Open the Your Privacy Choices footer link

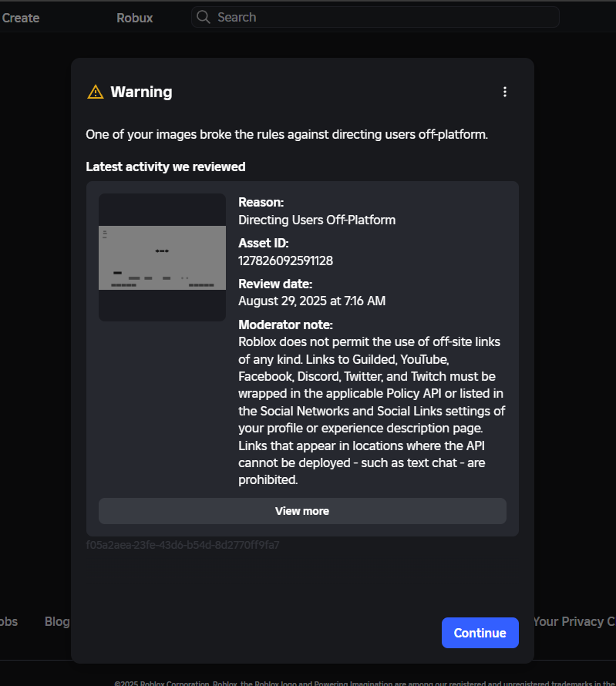(x=574, y=621)
